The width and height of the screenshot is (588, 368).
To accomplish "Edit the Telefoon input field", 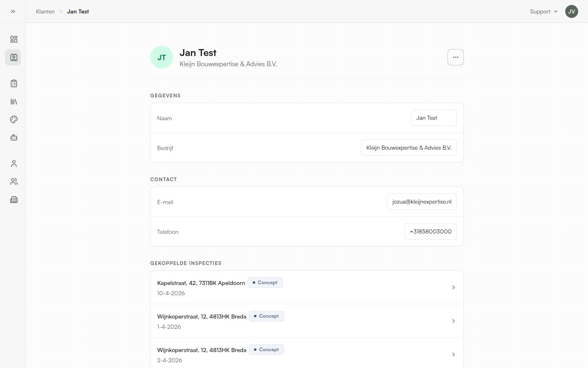I will (x=430, y=231).
